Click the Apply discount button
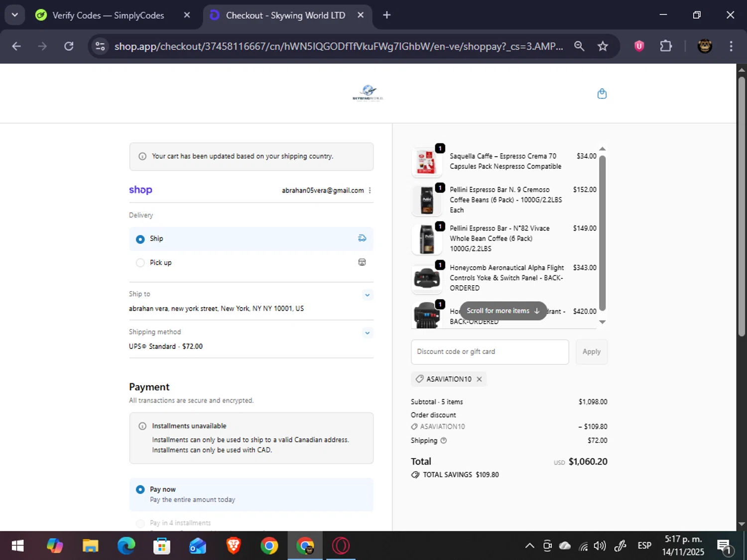The image size is (747, 560). pos(591,352)
